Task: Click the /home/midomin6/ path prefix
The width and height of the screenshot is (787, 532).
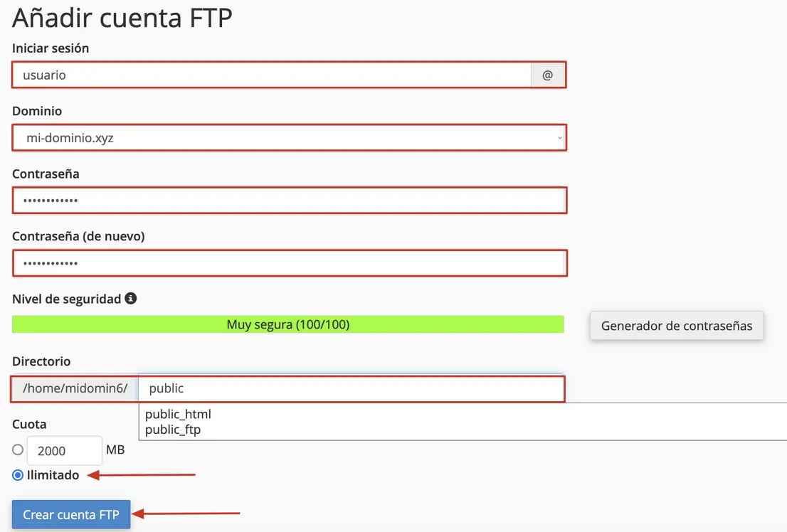Action: coord(75,389)
